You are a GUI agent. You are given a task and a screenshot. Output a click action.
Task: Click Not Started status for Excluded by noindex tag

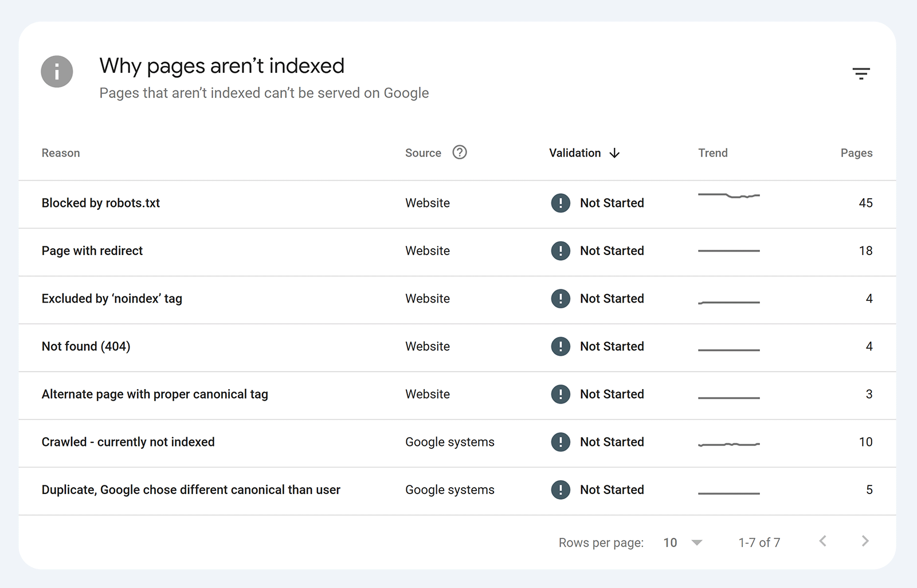coord(612,299)
